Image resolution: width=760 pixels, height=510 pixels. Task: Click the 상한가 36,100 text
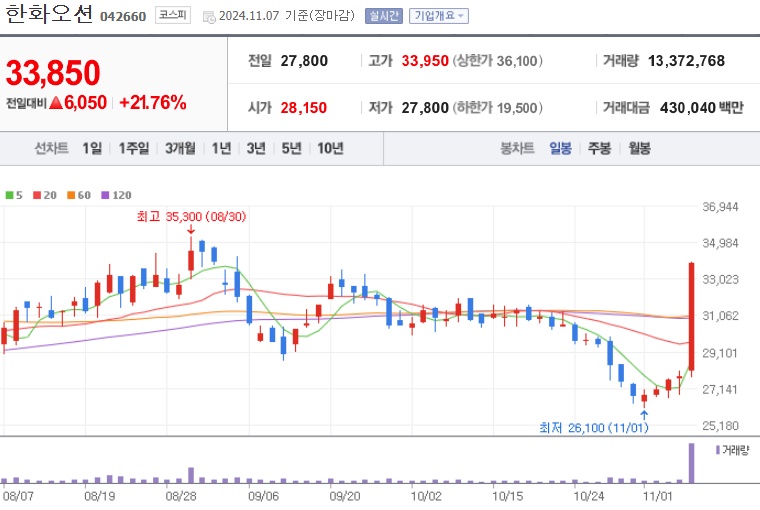pos(498,61)
